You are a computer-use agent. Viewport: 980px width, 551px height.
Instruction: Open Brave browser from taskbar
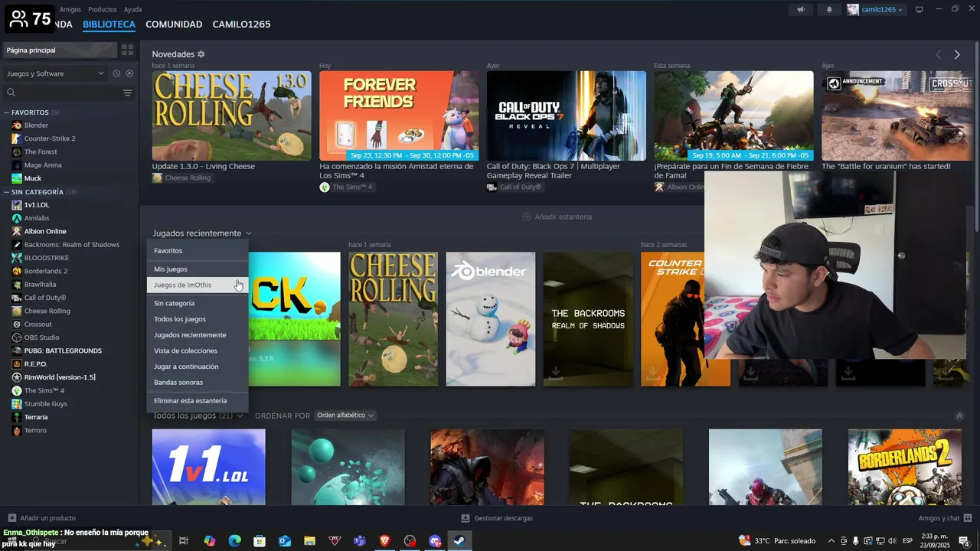click(384, 541)
